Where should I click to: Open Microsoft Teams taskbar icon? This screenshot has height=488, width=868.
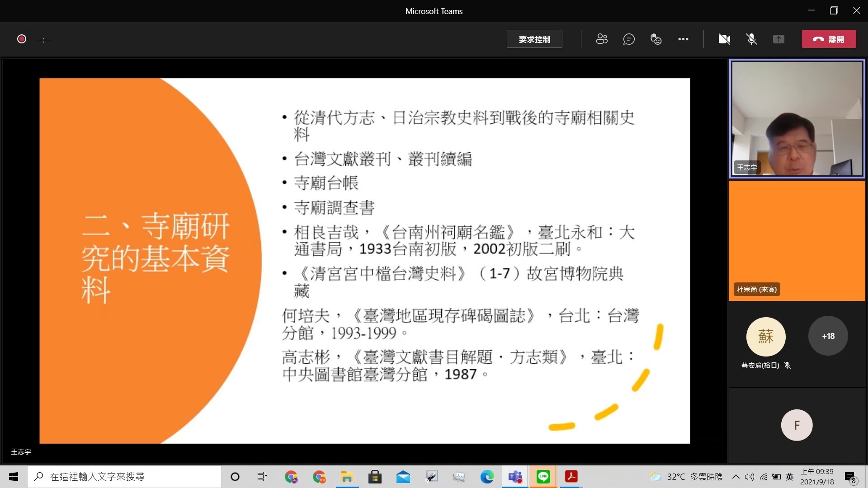(515, 477)
